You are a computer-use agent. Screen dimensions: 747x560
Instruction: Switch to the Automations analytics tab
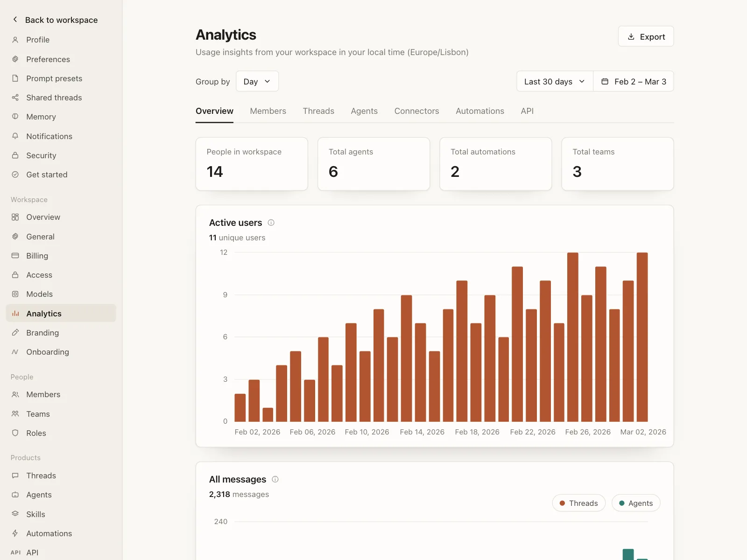coord(480,111)
